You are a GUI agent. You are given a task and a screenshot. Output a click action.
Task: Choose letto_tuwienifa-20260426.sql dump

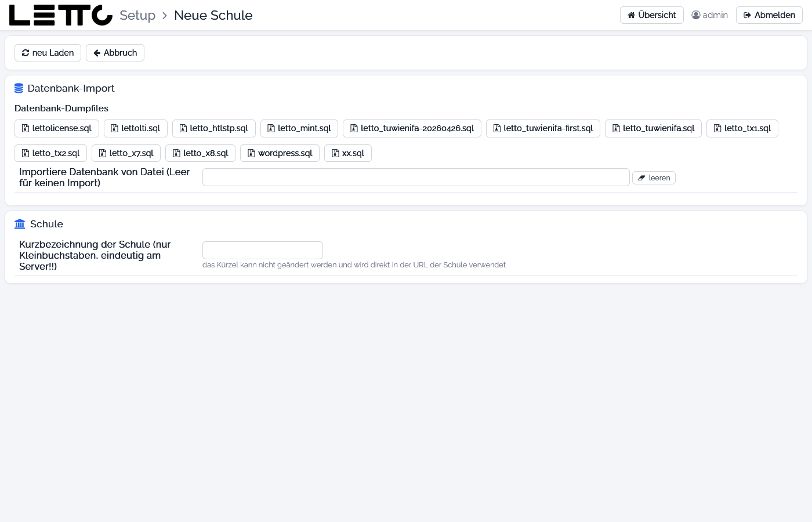412,128
